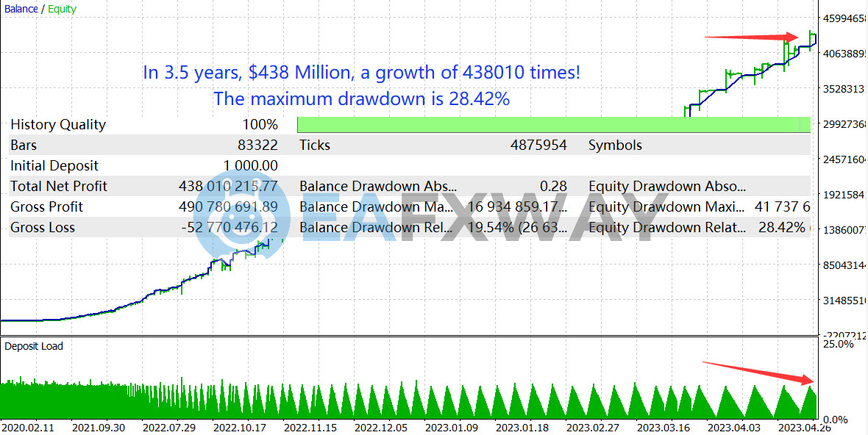Click the Total Net Profit value 438 010 215.77
Image resolution: width=868 pixels, height=435 pixels.
[x=228, y=187]
